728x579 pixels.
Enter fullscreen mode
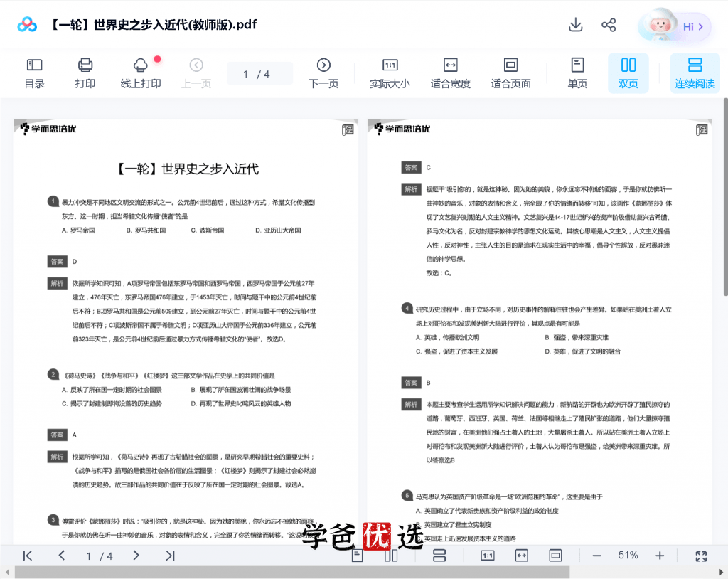click(701, 556)
